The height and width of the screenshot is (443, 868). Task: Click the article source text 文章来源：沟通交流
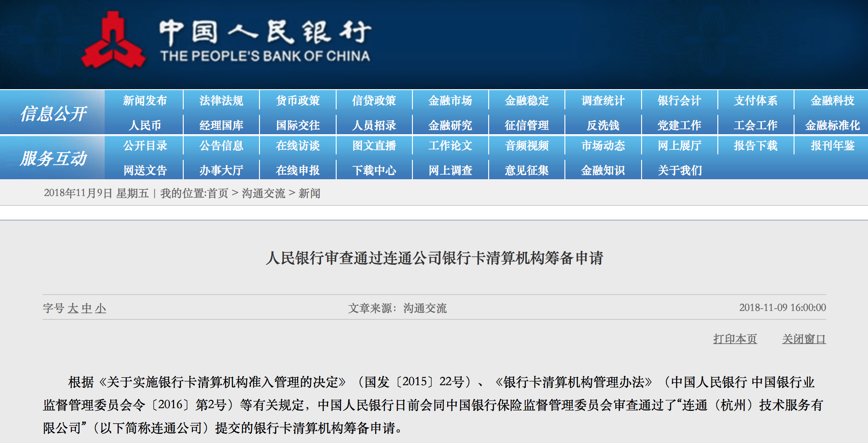(x=397, y=308)
